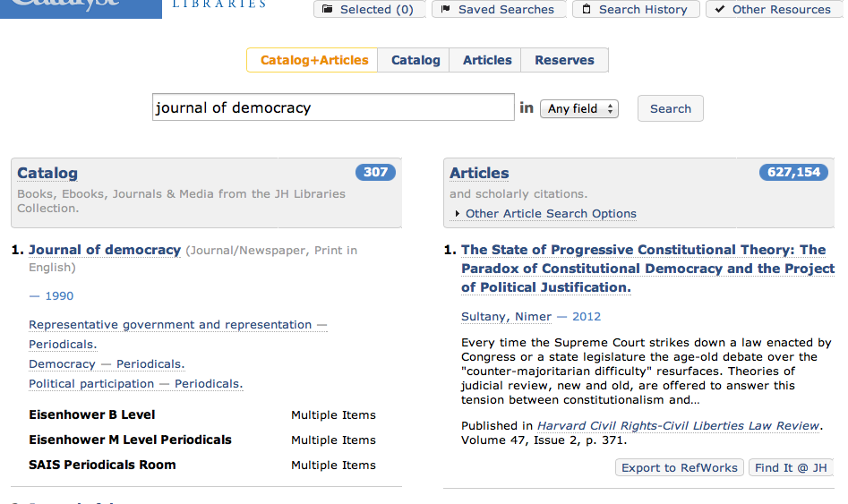Click the Periodicals link under Representative government
848x504 pixels.
[x=63, y=345]
